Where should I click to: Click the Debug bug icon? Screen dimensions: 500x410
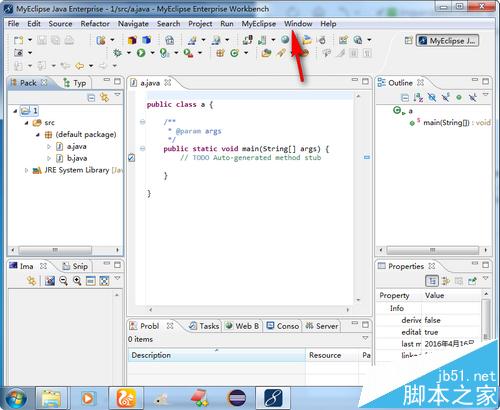tap(117, 53)
